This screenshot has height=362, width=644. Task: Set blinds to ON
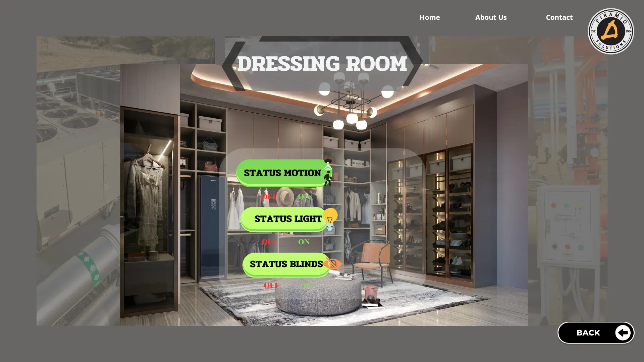click(306, 286)
